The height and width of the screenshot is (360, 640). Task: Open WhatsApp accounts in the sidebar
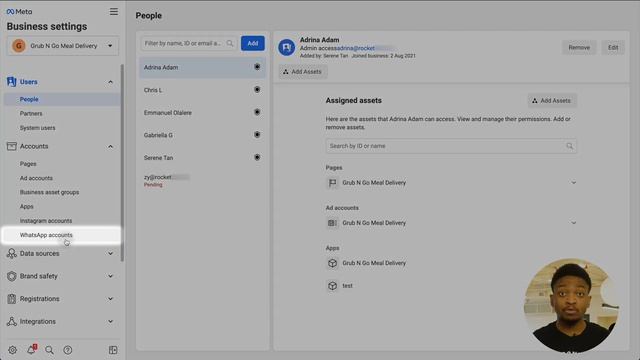click(x=61, y=235)
